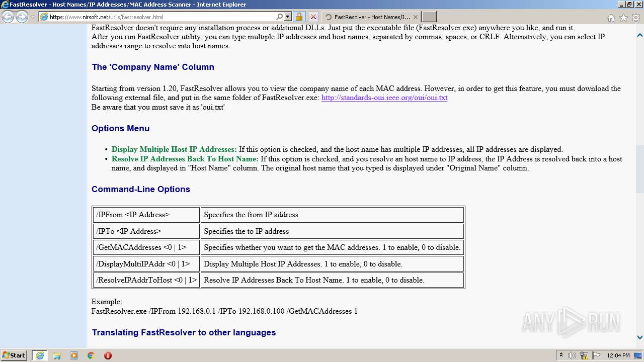Select the '/GetMACAddresses <0 | 1>' cell
Screen dimensions: 644x362
point(146,247)
